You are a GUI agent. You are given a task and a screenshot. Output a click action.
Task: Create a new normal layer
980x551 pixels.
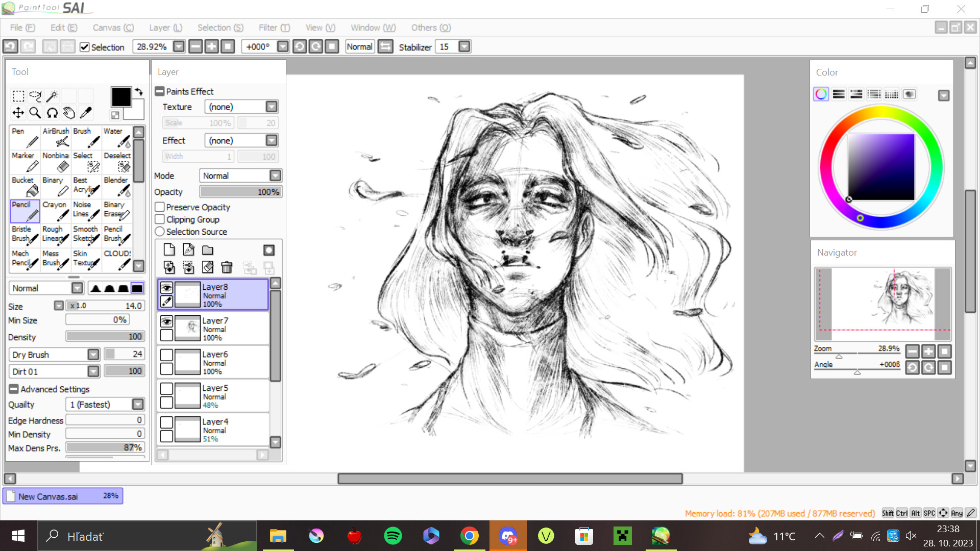pos(169,250)
